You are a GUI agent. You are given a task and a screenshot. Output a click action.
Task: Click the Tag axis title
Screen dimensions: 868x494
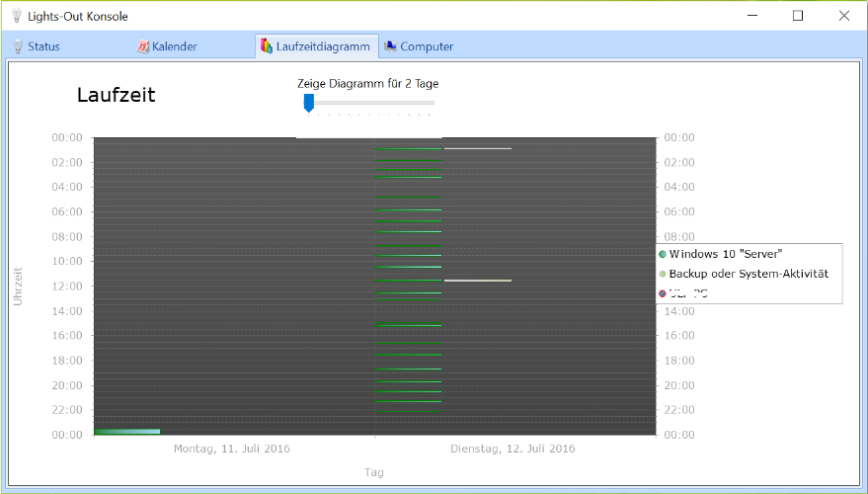374,472
